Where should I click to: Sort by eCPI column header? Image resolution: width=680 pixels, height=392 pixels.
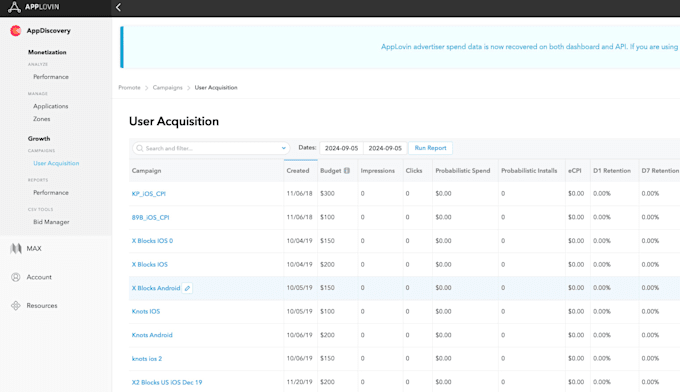(575, 171)
